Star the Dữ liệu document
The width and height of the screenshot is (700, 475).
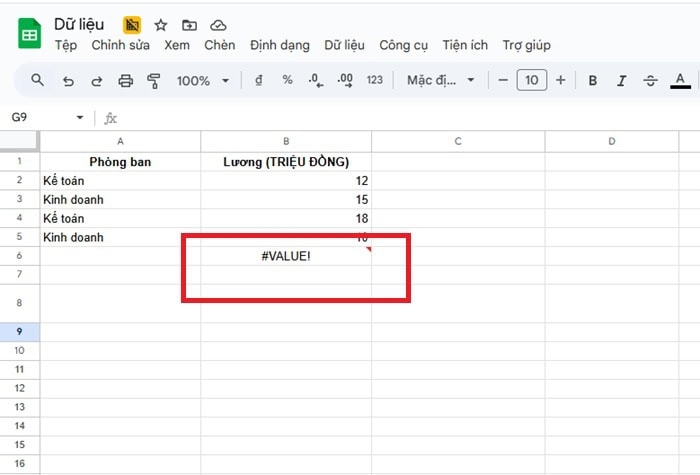161,25
